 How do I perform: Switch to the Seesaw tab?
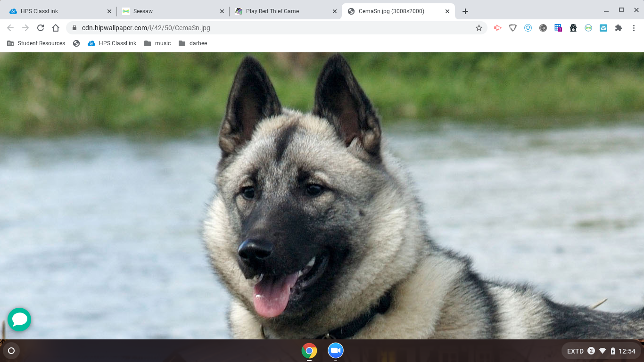click(x=173, y=11)
